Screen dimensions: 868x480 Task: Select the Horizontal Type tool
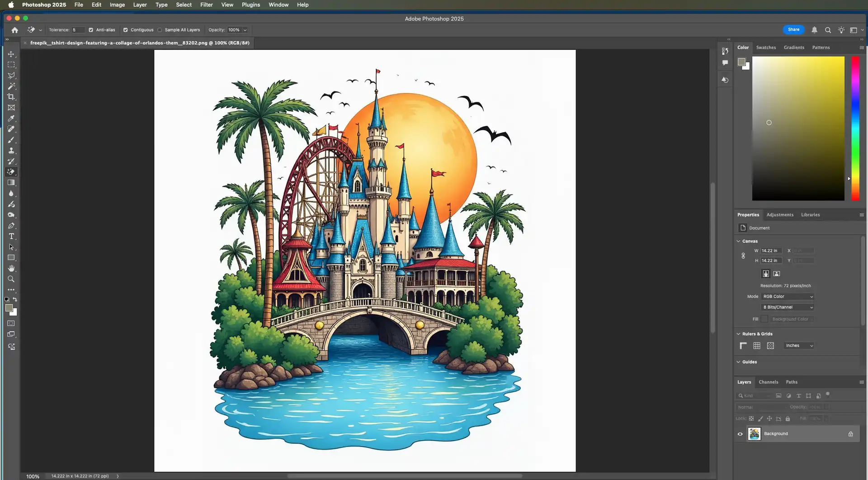tap(11, 237)
